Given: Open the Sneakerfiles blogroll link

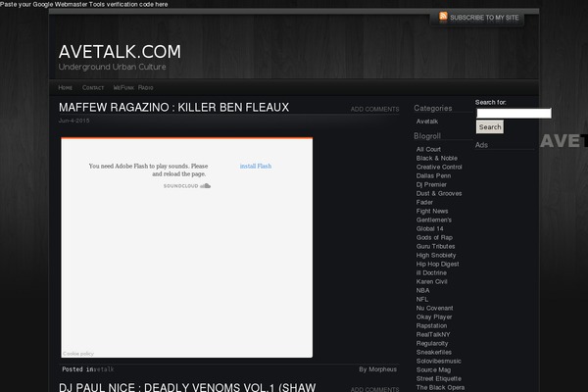Looking at the screenshot, I should point(434,352).
